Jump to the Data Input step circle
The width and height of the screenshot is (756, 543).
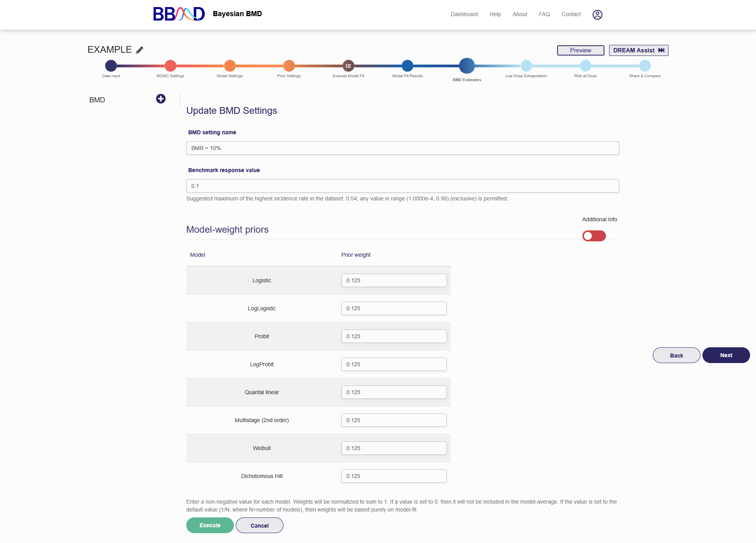coord(111,66)
